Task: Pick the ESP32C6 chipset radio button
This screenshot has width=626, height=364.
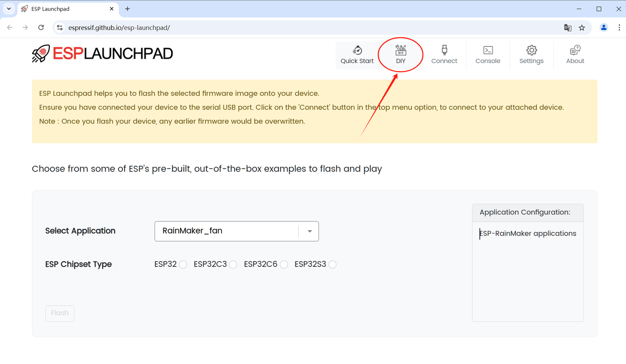Action: pyautogui.click(x=284, y=264)
